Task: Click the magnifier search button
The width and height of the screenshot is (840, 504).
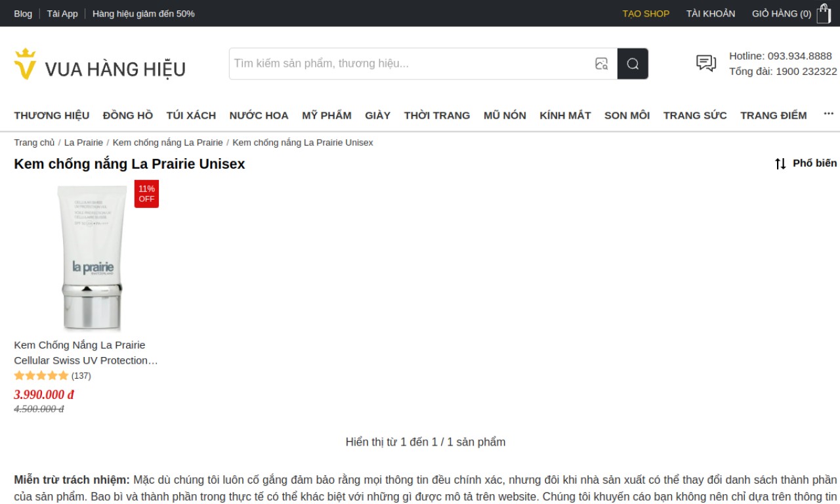Action: (x=633, y=64)
